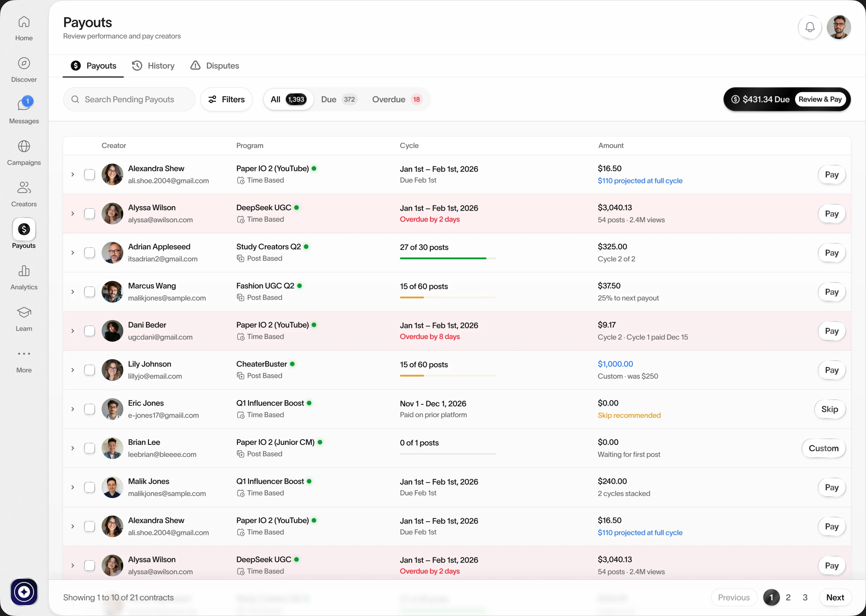Expand Marcus Wang's row chevron
The height and width of the screenshot is (616, 866).
(72, 292)
